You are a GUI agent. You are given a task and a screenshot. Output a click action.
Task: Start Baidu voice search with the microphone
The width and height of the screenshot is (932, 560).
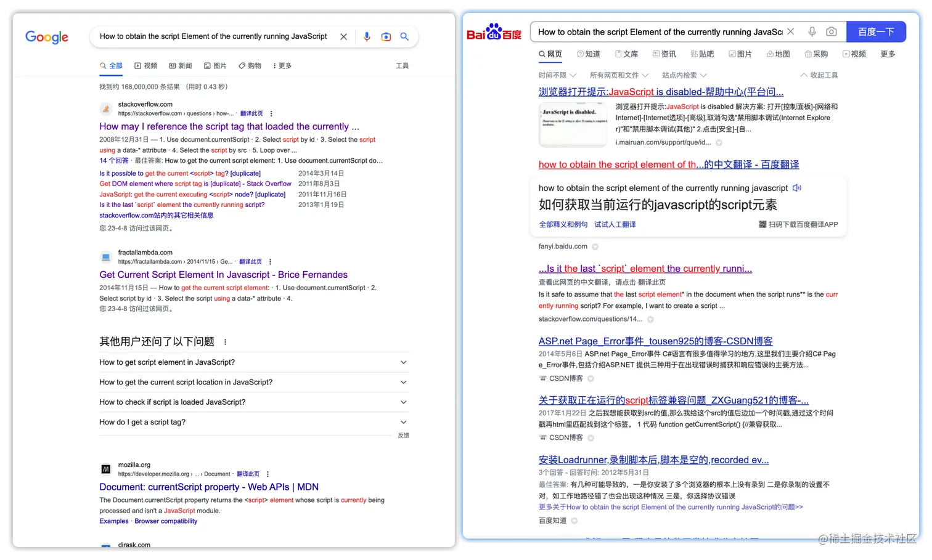812,31
